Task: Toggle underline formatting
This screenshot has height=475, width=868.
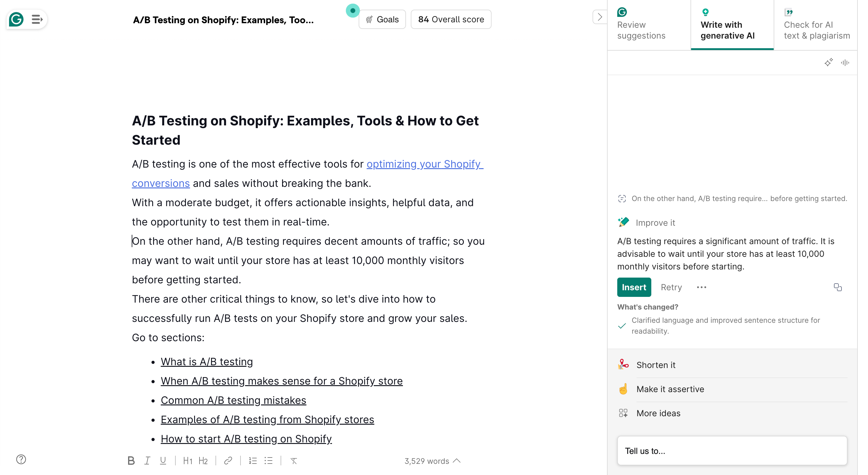Action: click(x=163, y=461)
